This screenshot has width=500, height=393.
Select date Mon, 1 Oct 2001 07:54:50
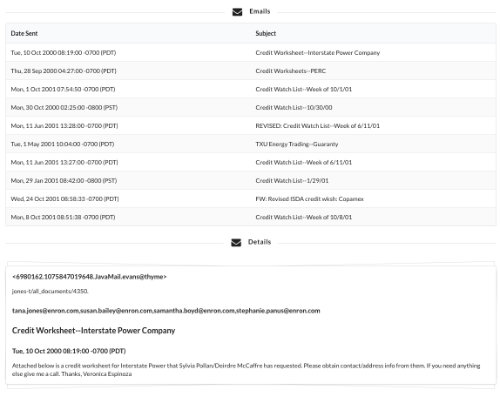click(63, 89)
